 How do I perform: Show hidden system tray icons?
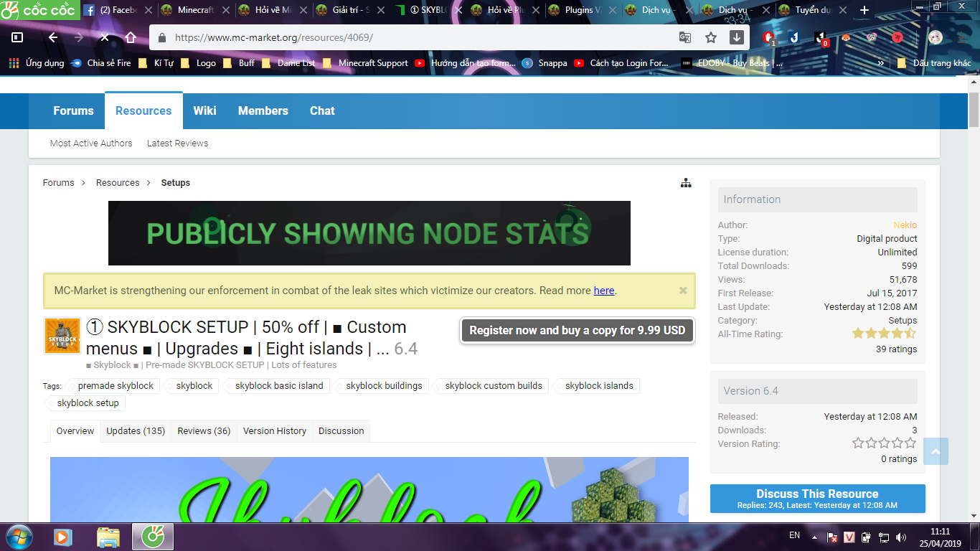tap(814, 537)
